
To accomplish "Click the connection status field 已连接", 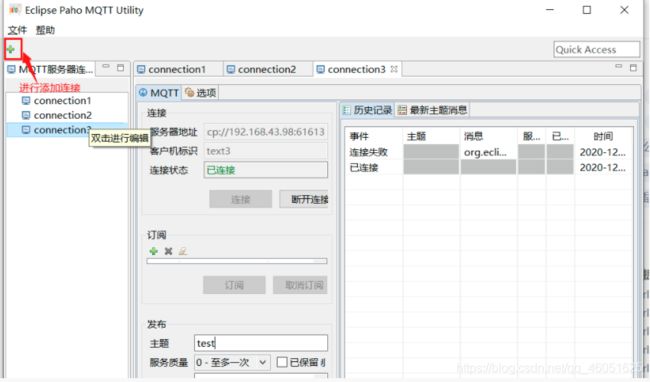I will 266,170.
